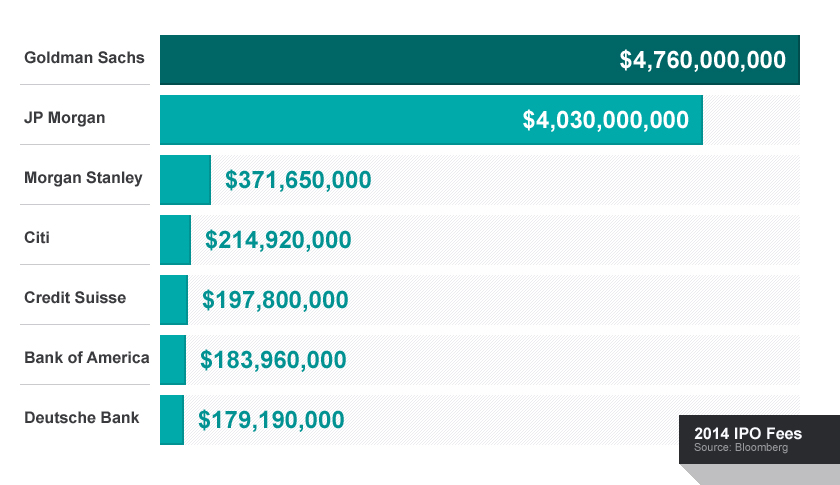Select the Deutsche Bank bar
840x485 pixels.
171,420
